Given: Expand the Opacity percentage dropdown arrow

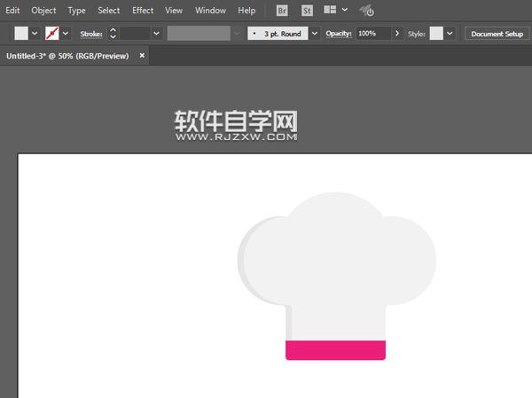Looking at the screenshot, I should [394, 33].
